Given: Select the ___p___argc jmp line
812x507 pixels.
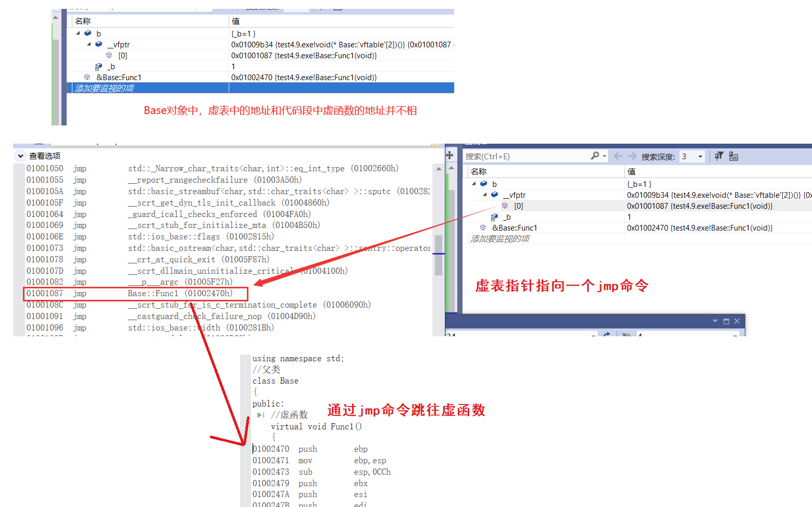Looking at the screenshot, I should (x=130, y=282).
